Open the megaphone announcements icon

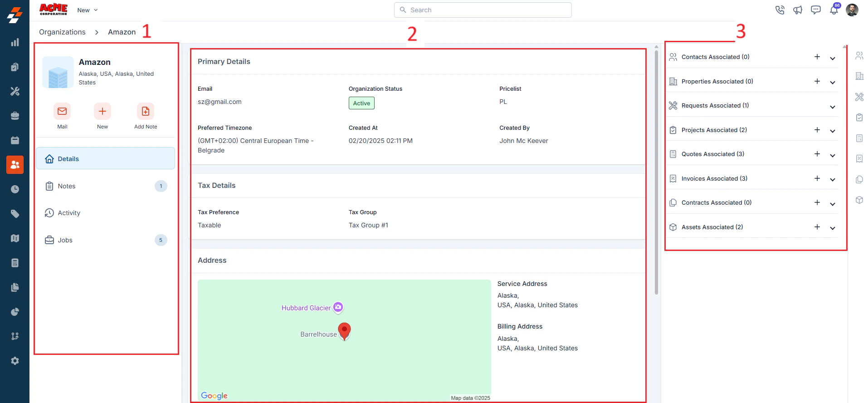[x=798, y=10]
